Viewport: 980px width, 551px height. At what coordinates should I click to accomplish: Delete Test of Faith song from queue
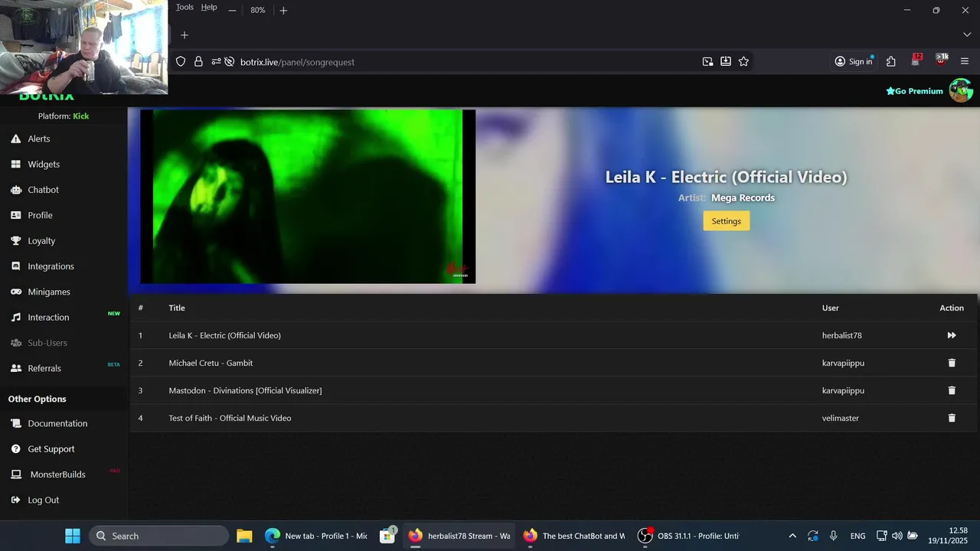click(952, 418)
